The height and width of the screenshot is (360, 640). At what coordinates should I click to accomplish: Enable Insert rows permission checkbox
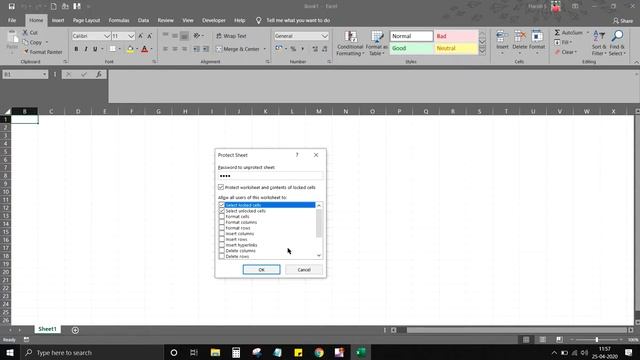pyautogui.click(x=222, y=240)
